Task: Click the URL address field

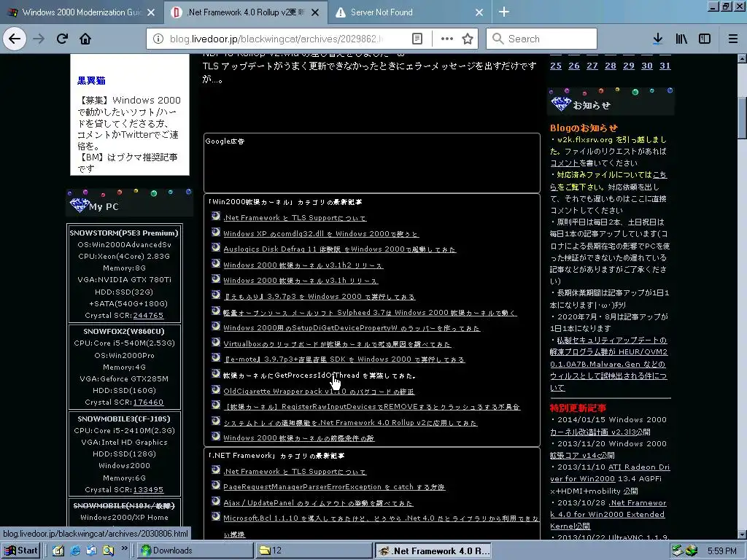Action: coord(276,39)
